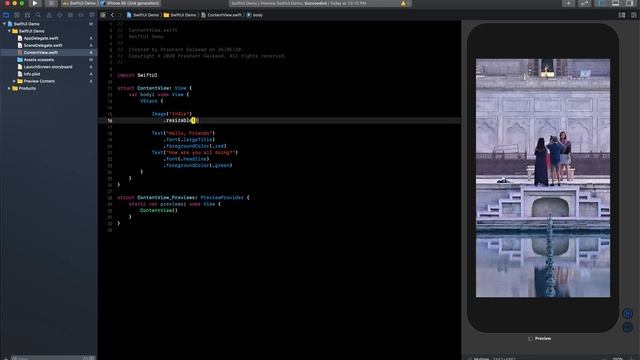Collapse the SwiftUI Demo project root triangle
Viewport: 640px width, 360px height.
tap(4, 24)
